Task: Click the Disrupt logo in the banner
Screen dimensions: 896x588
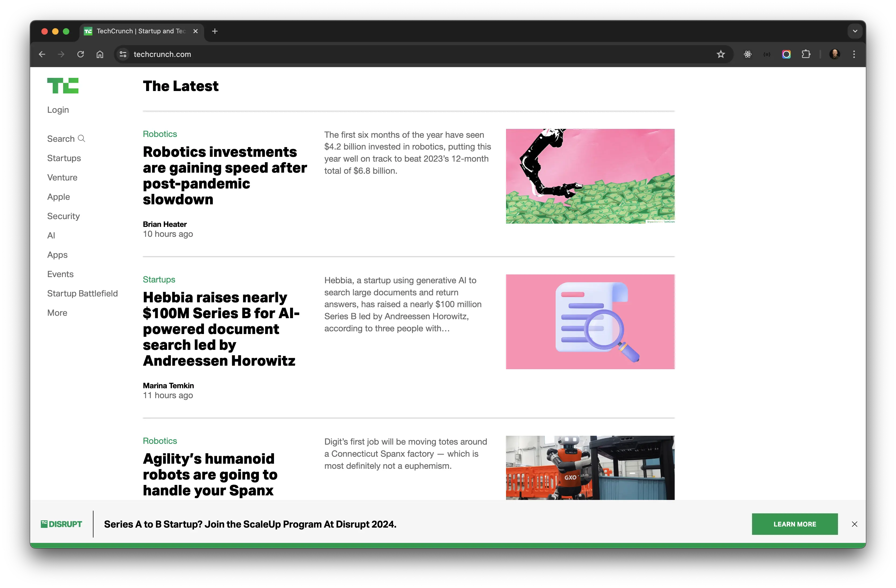Action: (61, 524)
